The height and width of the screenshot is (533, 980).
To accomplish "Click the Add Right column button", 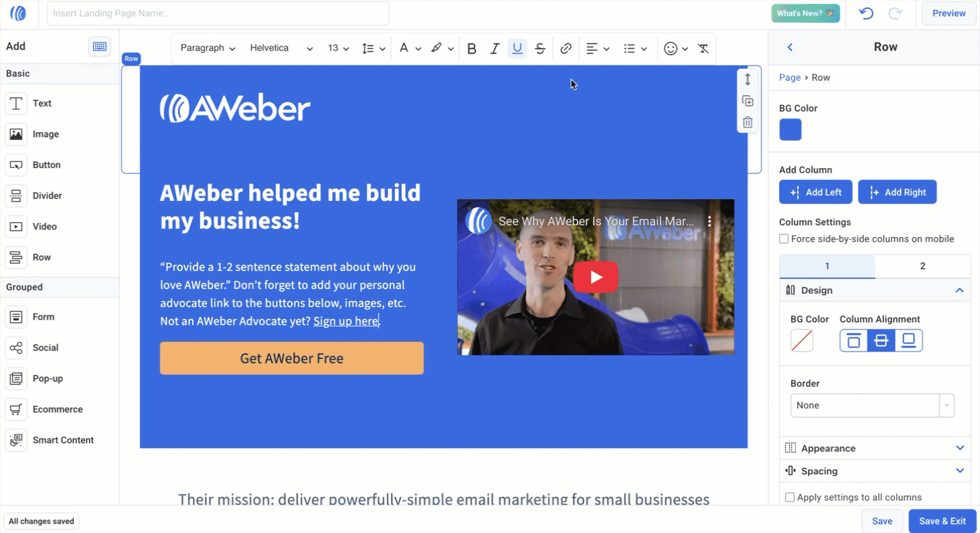I will (x=897, y=192).
